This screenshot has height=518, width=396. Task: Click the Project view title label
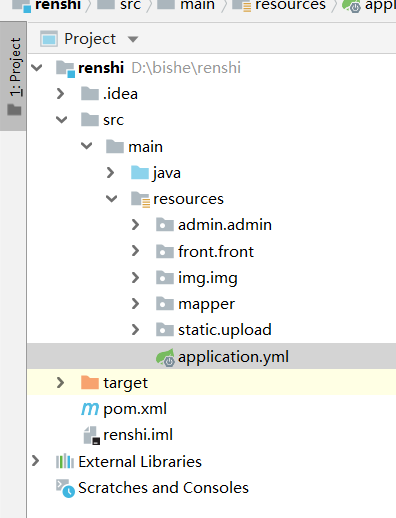point(90,39)
